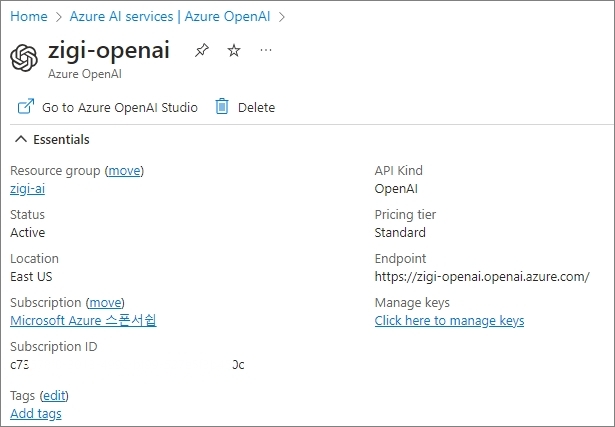Screen dimensions: 615x427
Task: Open the more options ellipsis menu
Action: [x=266, y=50]
